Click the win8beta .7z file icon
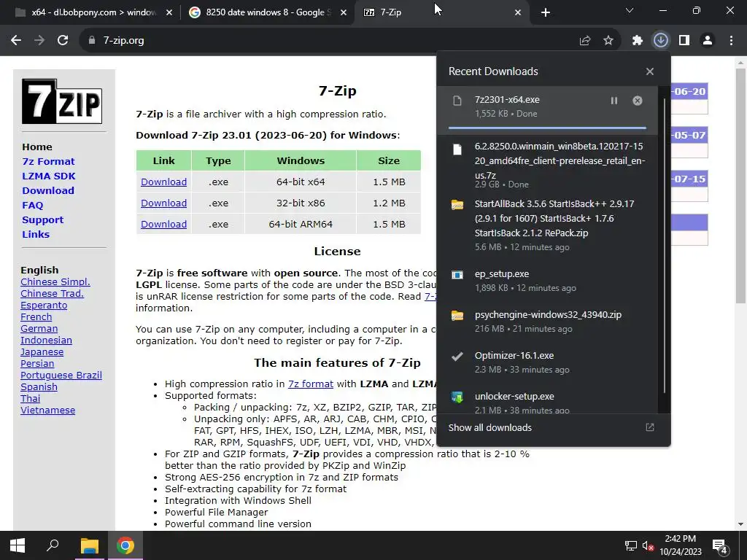 click(x=457, y=149)
